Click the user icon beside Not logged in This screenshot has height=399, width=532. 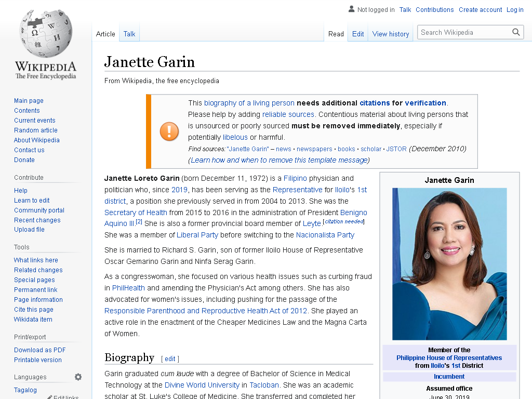[x=352, y=9]
